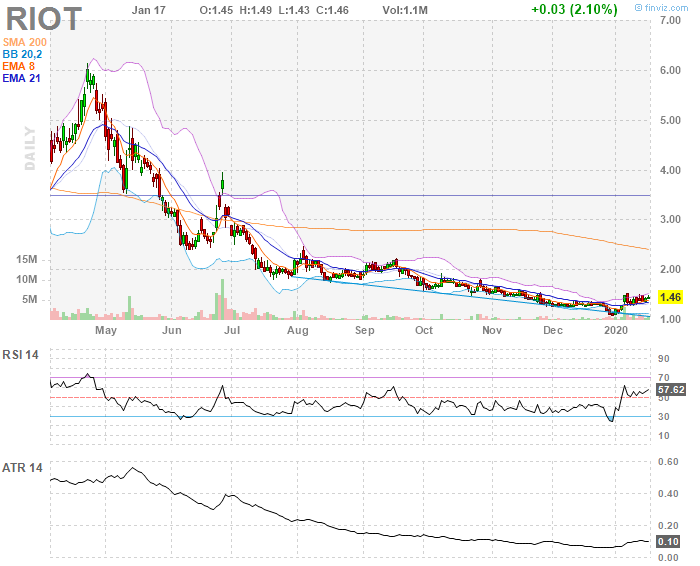Click the RSI 14 indicator label

(24, 355)
